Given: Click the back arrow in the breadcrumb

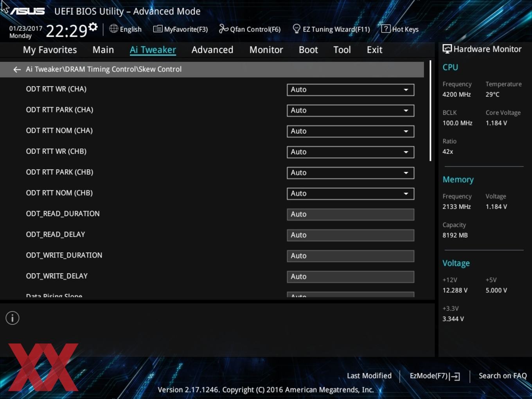Looking at the screenshot, I should (17, 69).
